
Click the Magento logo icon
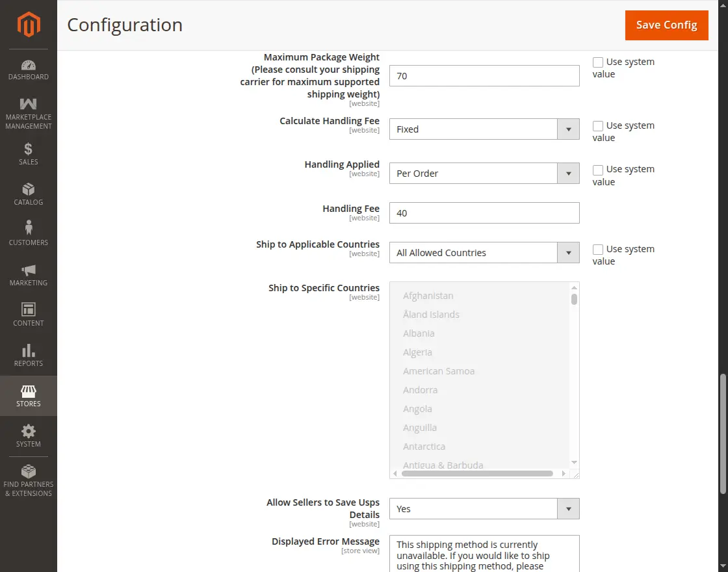[28, 26]
